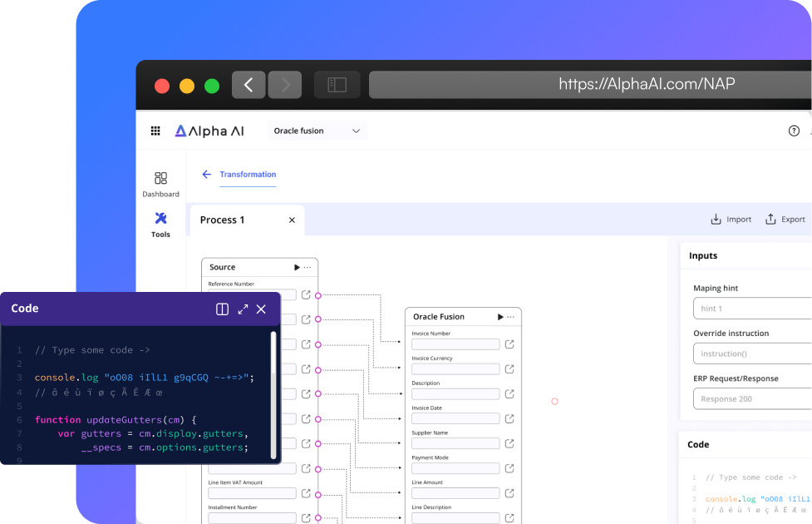Image resolution: width=812 pixels, height=524 pixels.
Task: Click the Source Reference Number open icon
Action: click(306, 295)
